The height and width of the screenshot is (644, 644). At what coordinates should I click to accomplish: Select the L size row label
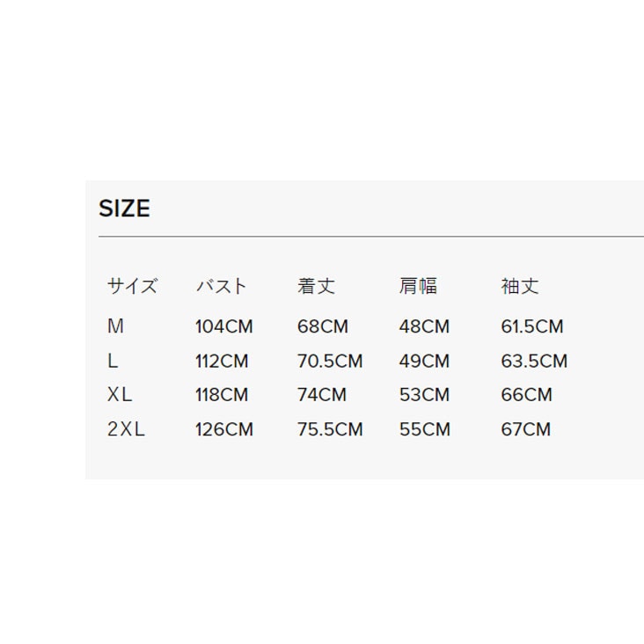click(x=113, y=361)
